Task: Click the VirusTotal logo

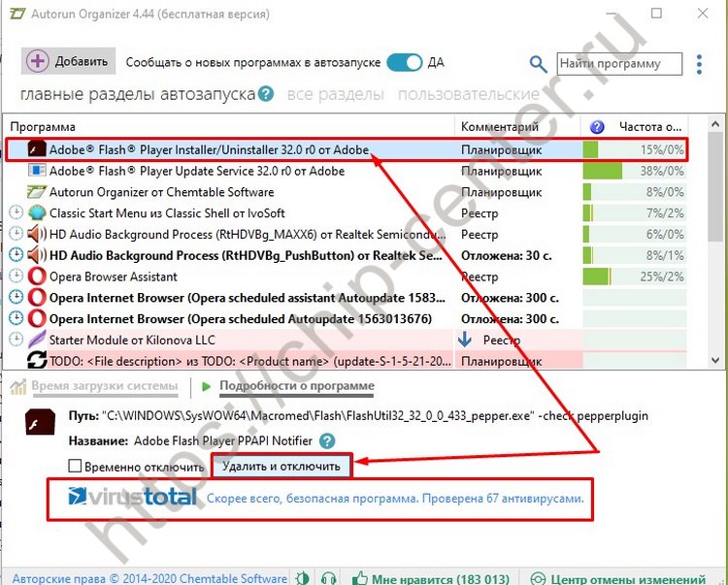Action: pyautogui.click(x=132, y=498)
